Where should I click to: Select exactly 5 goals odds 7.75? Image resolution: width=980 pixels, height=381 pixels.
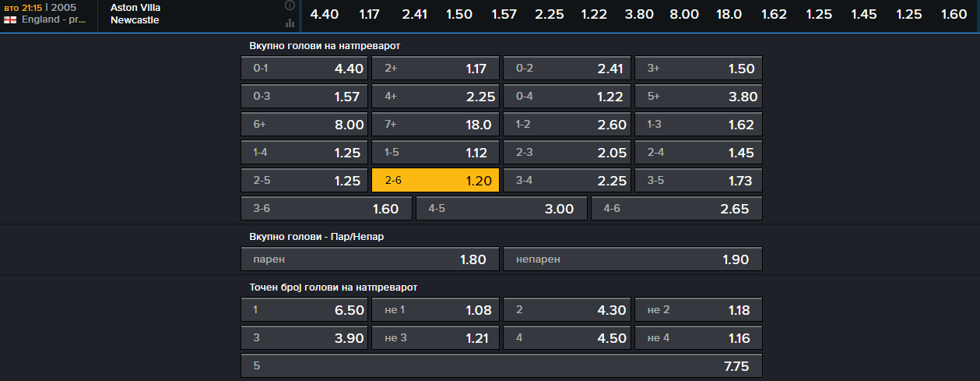pos(501,366)
